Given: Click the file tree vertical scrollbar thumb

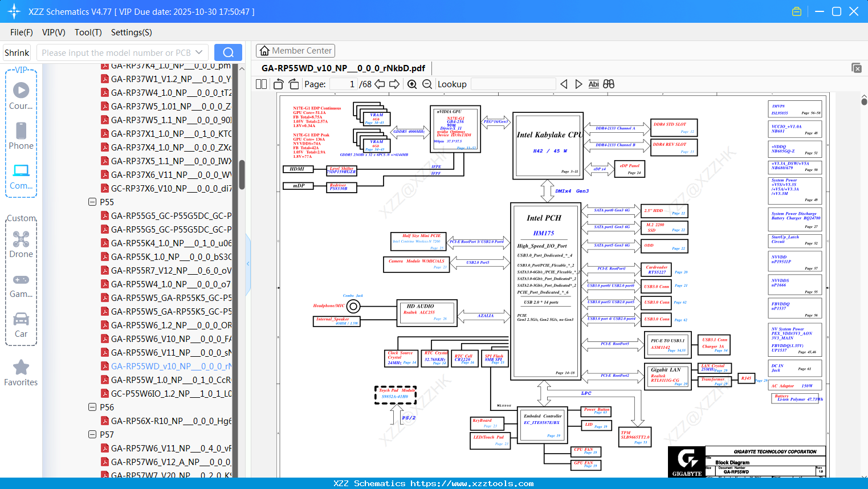Looking at the screenshot, I should (242, 174).
